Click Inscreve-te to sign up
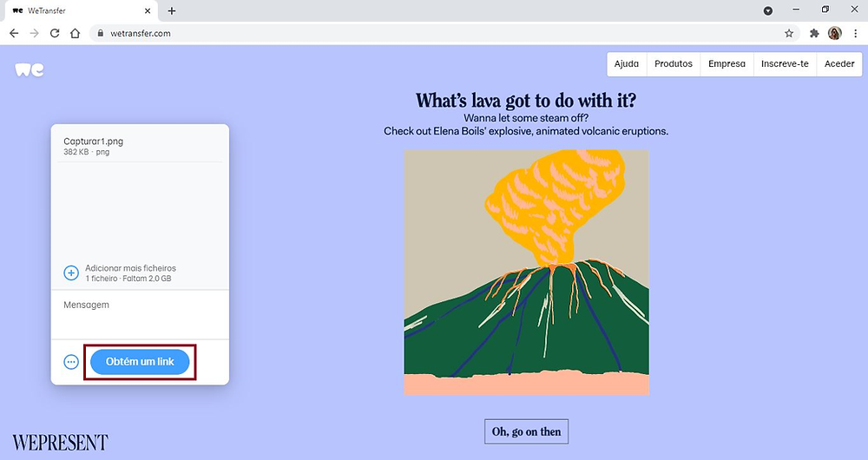 click(x=785, y=63)
